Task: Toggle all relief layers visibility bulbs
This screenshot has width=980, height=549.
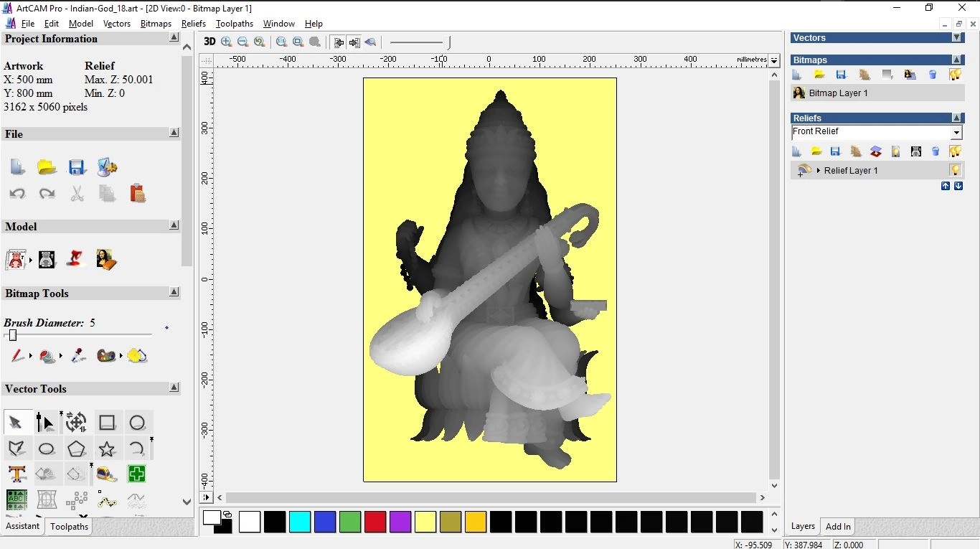Action: 955,151
